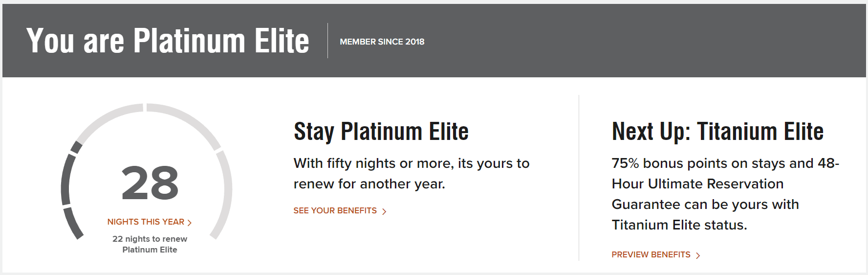
Task: Click the "You are Platinum Elite" banner title
Action: (168, 41)
